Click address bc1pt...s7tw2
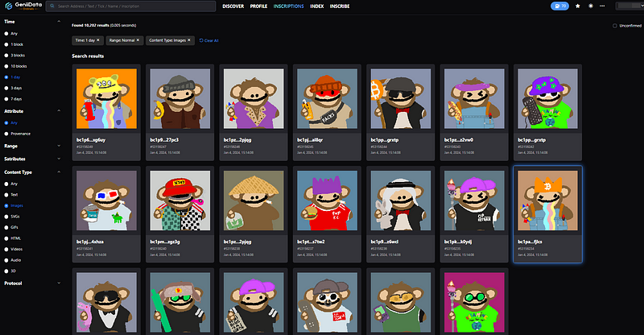This screenshot has height=335, width=644. (x=311, y=242)
